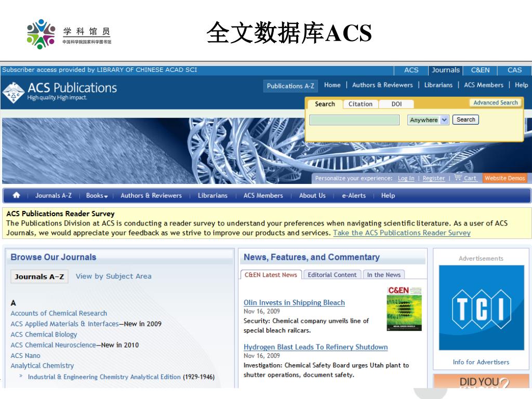Screen dimensions: 532x399
Task: Click Publications A-Z button
Action: [290, 86]
